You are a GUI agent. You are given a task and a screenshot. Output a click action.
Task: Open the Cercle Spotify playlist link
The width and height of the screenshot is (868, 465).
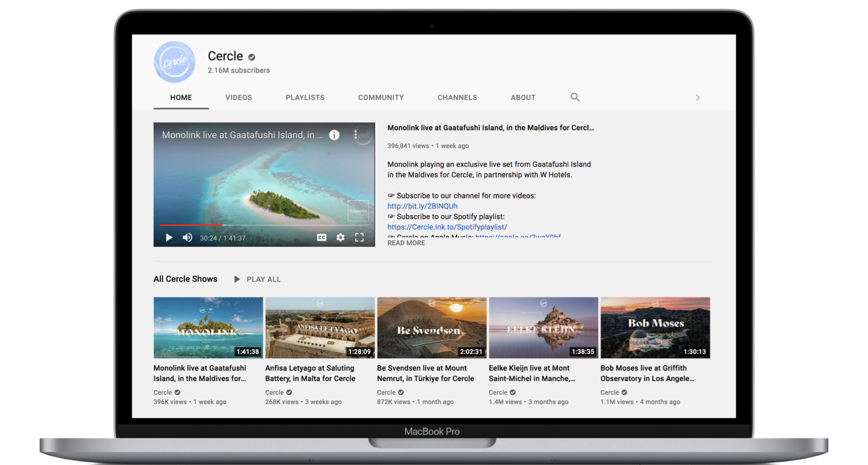coord(447,227)
